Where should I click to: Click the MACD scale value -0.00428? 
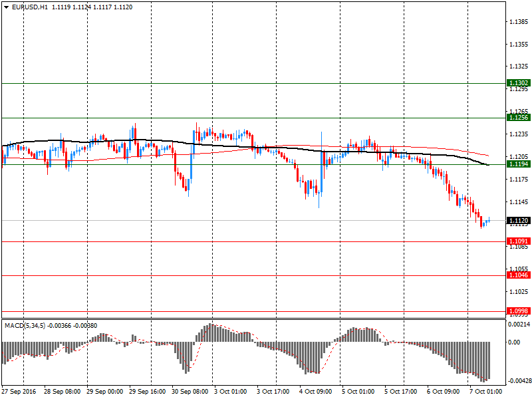(519, 380)
